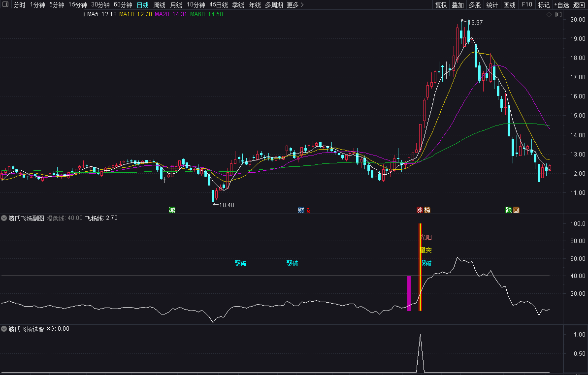Click the green 减 marker icon
The width and height of the screenshot is (588, 375).
(172, 210)
